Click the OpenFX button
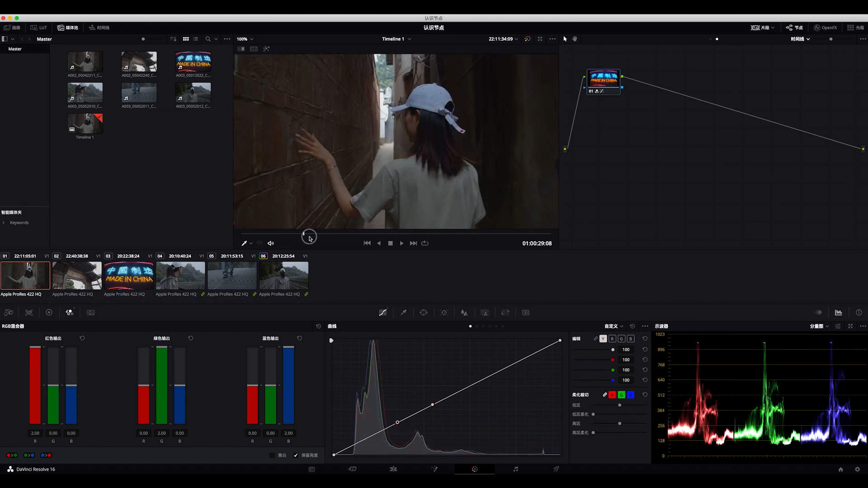 tap(825, 28)
